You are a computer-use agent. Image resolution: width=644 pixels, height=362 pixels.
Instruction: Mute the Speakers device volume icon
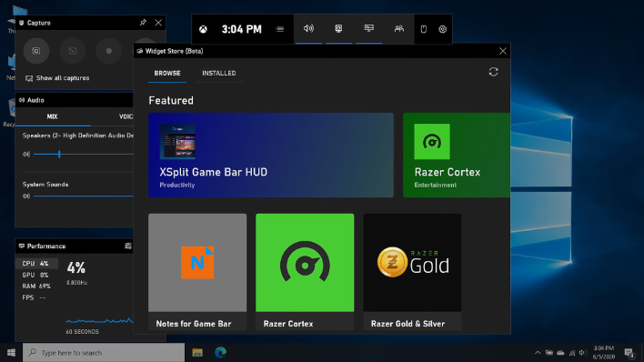26,154
